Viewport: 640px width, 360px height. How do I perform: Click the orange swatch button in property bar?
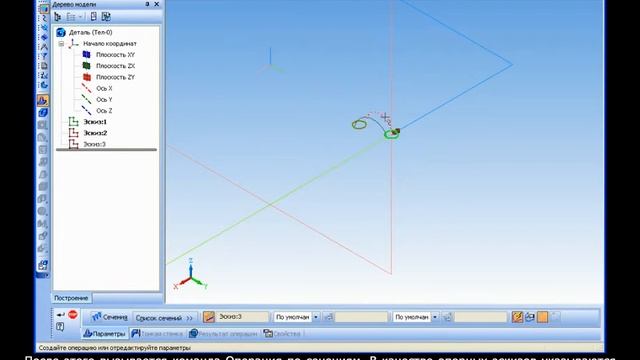pos(542,317)
